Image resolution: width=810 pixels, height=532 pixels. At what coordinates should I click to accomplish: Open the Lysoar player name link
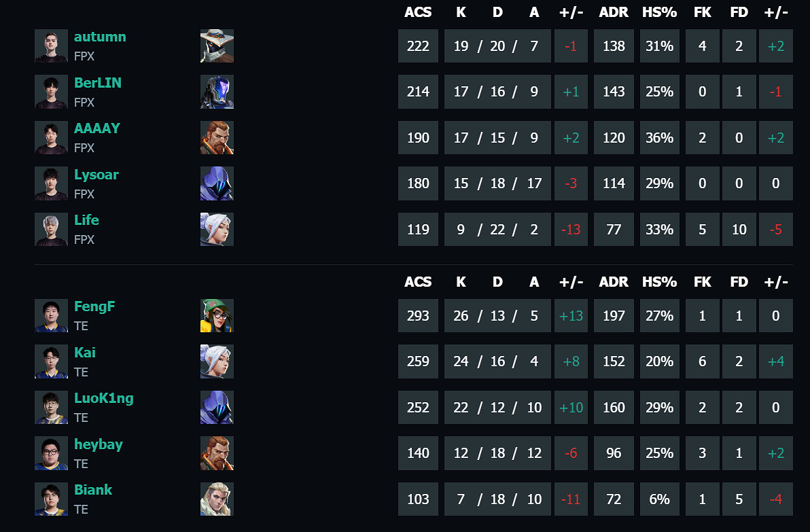pos(96,175)
